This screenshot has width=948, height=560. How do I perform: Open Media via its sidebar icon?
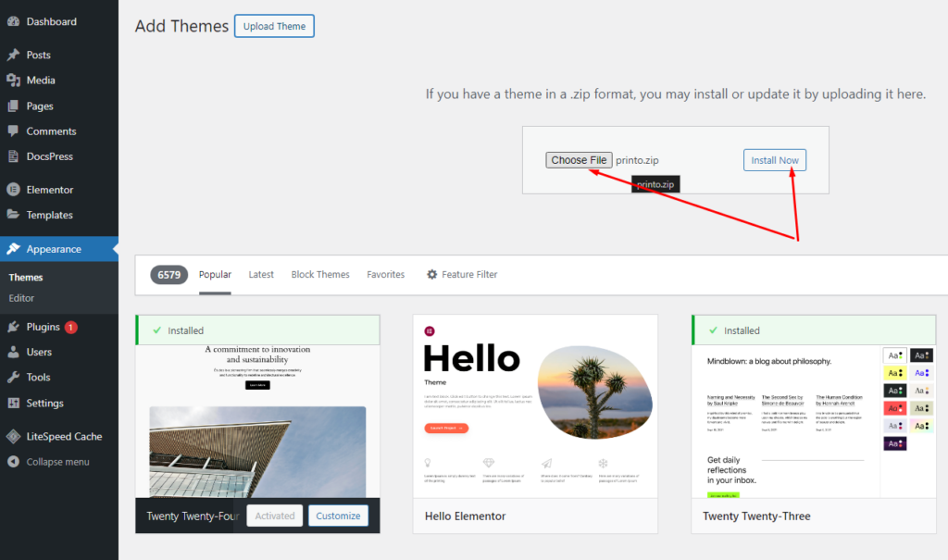13,81
